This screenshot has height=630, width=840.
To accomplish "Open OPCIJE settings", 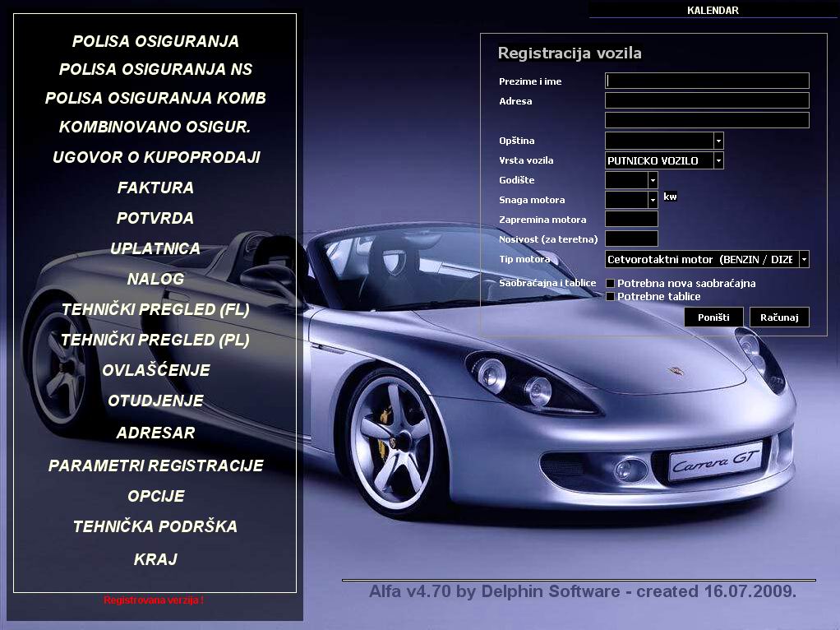I will 156,496.
